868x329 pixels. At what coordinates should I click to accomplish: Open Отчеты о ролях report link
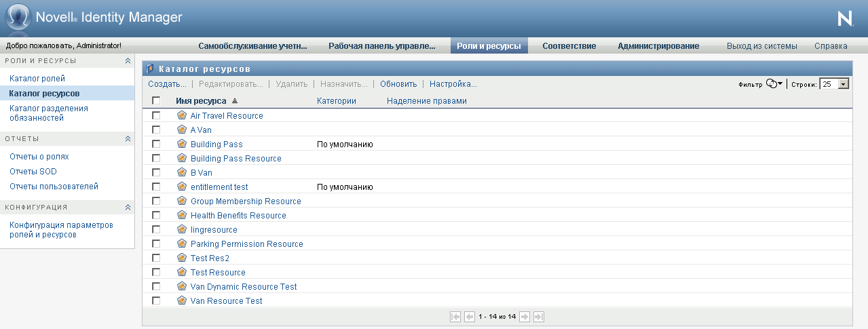coord(39,157)
